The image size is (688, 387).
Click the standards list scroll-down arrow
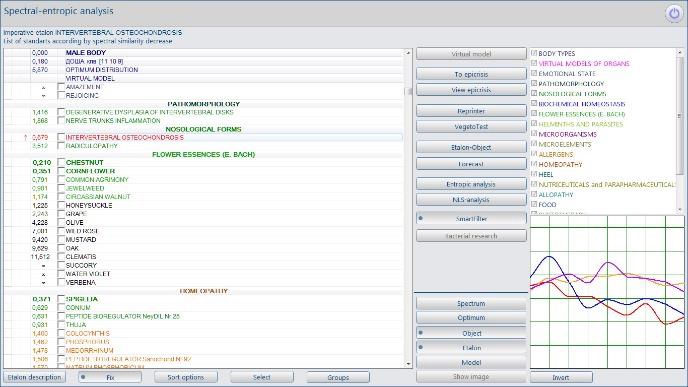point(408,364)
